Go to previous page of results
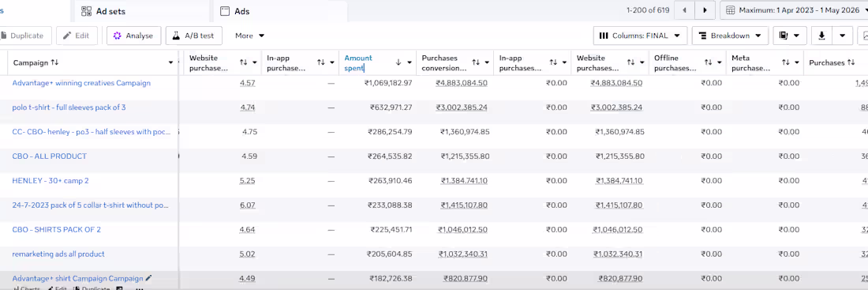 [x=685, y=10]
